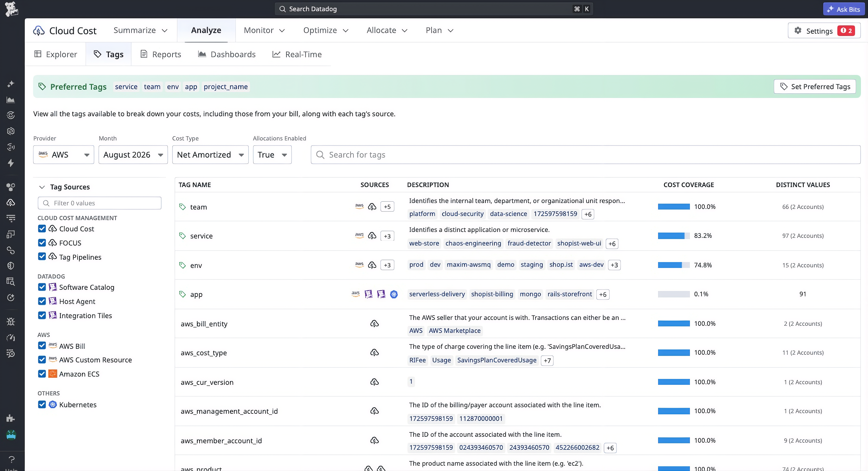Screen dimensions: 868x471
Task: Click the team cost coverage bar
Action: click(674, 207)
